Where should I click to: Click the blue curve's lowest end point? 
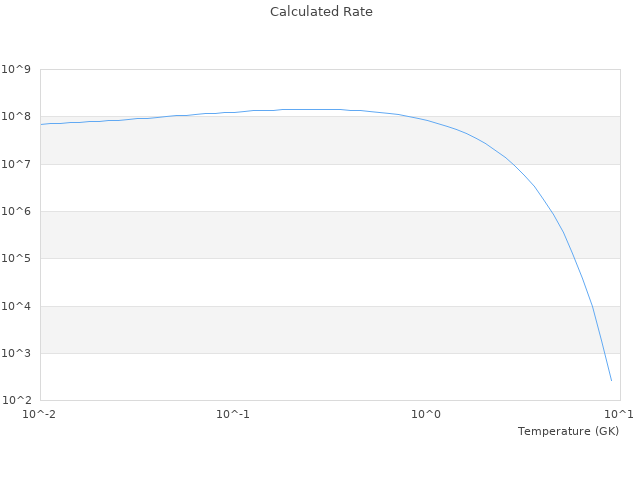point(611,381)
